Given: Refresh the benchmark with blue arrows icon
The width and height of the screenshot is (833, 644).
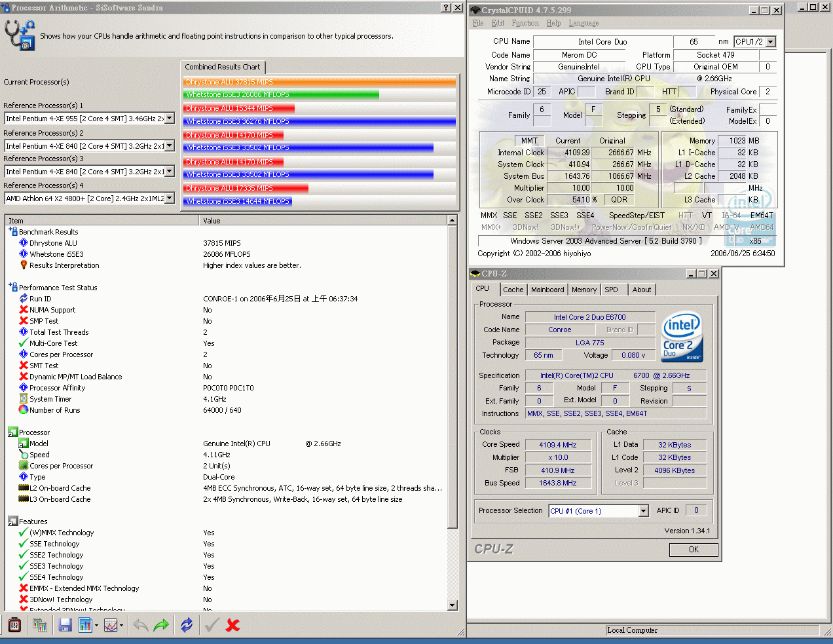Looking at the screenshot, I should point(187,626).
